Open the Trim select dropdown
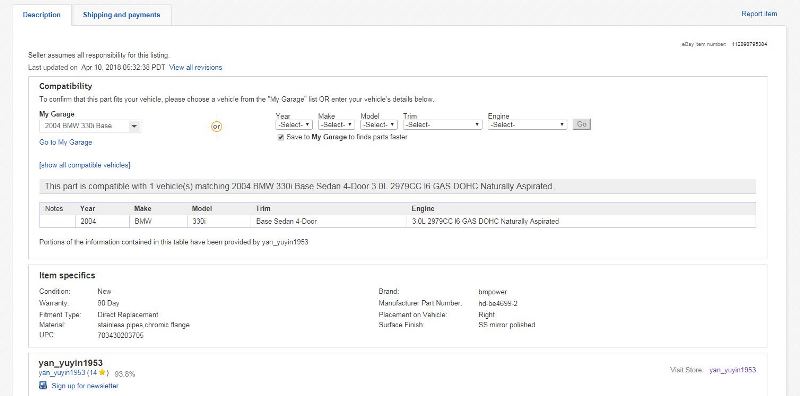 click(x=442, y=125)
